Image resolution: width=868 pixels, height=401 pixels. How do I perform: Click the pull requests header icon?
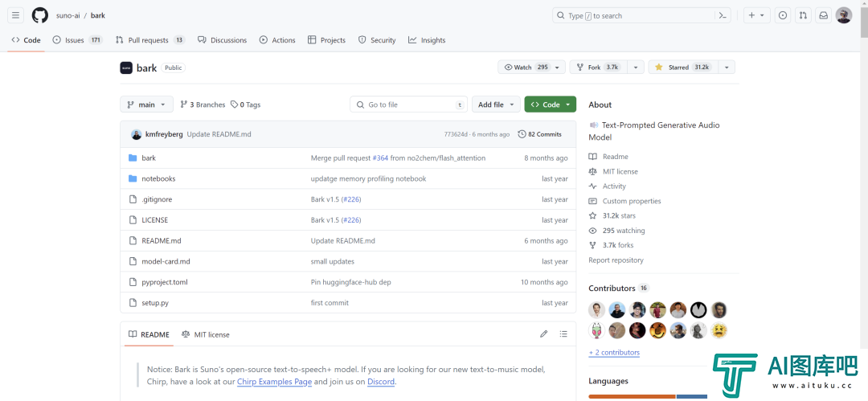pyautogui.click(x=802, y=15)
